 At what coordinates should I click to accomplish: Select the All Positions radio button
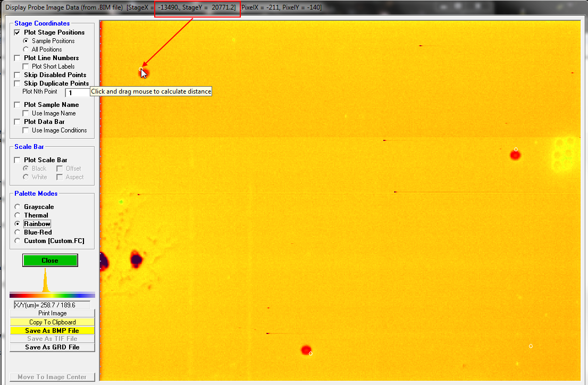pos(26,49)
